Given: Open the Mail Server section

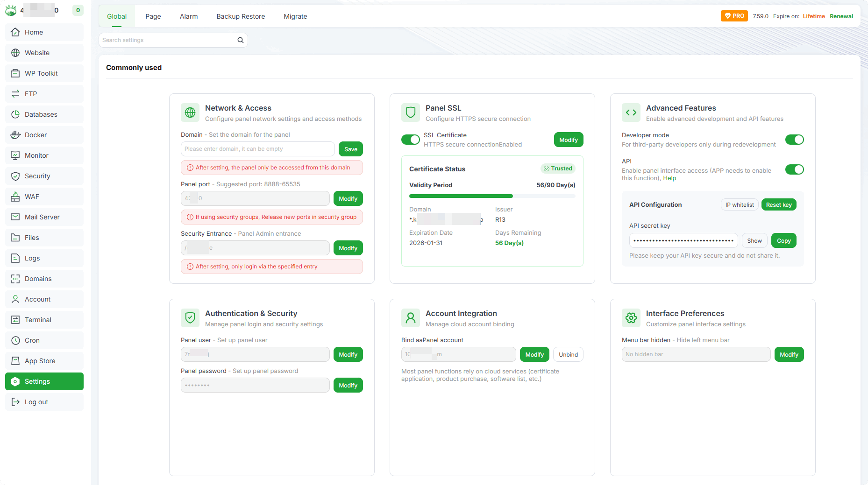Looking at the screenshot, I should (x=42, y=217).
